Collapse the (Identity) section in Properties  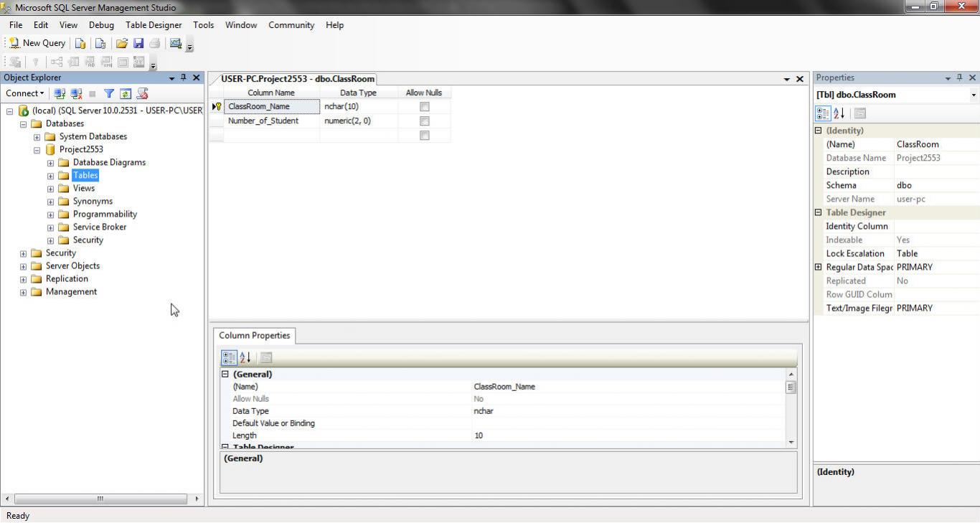[818, 131]
